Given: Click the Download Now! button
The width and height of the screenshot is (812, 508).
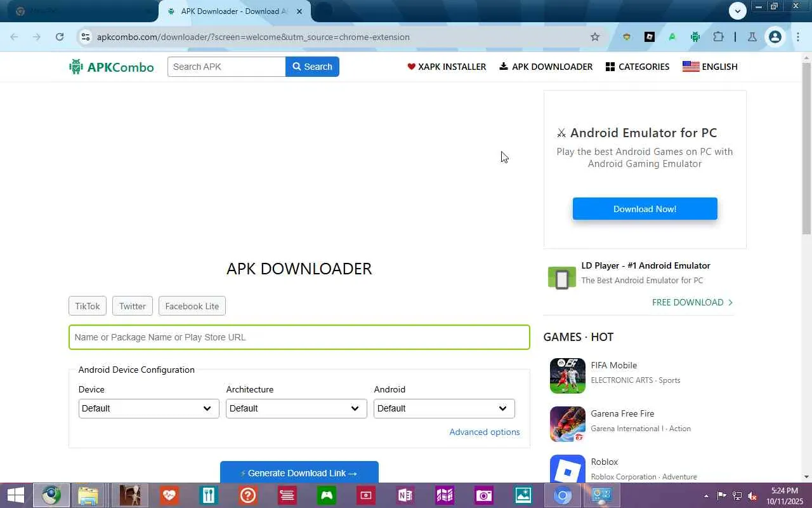Looking at the screenshot, I should [x=645, y=209].
